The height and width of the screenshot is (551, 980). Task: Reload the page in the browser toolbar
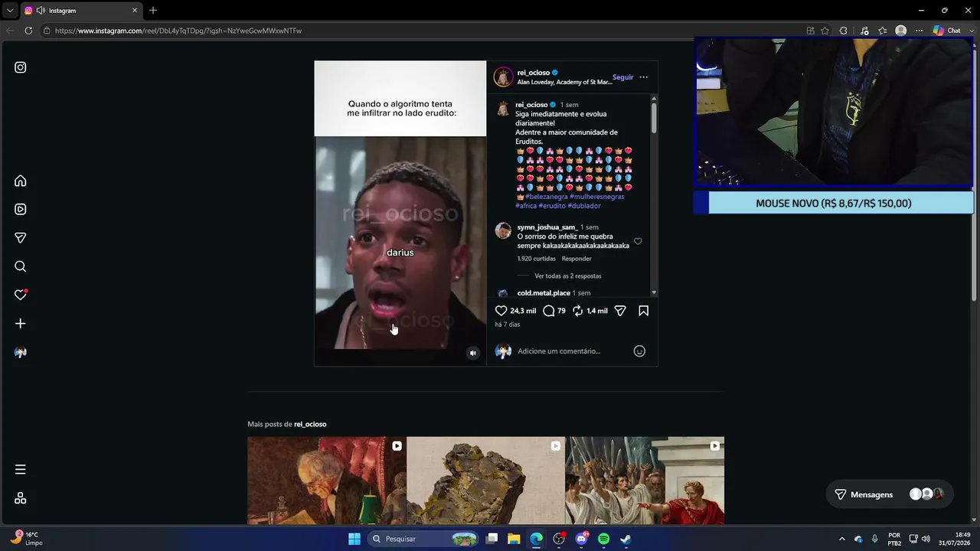pos(28,31)
